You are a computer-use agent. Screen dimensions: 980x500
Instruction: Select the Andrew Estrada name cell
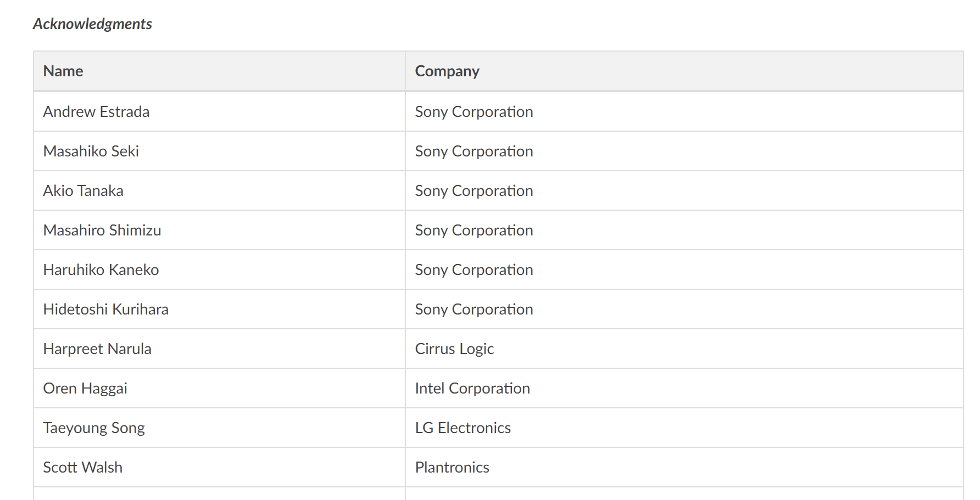(96, 112)
